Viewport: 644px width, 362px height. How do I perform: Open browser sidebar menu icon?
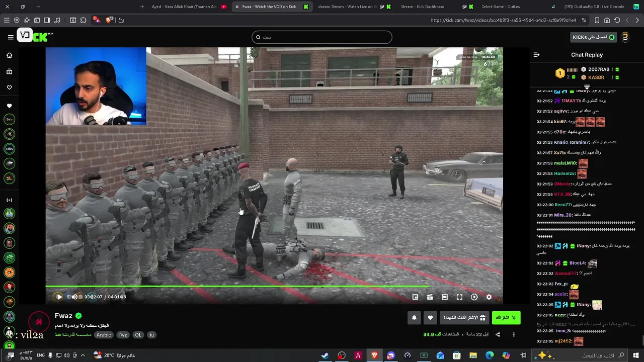tap(7, 20)
